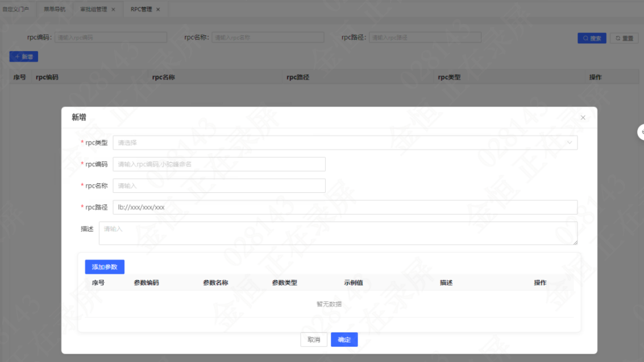Click the 参数类型 column header
Viewport: 644px width, 362px height.
pyautogui.click(x=285, y=283)
